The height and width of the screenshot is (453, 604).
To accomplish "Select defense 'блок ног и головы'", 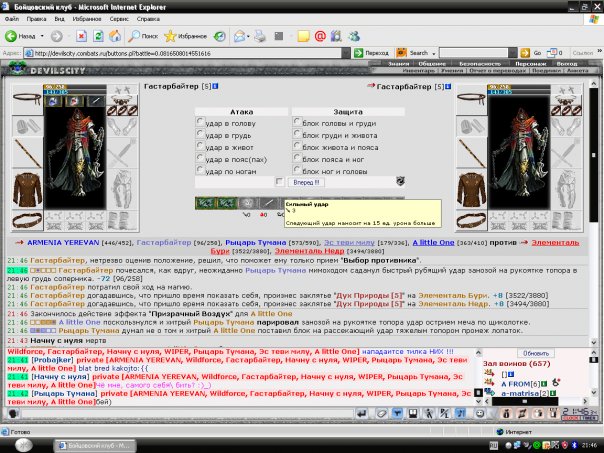I will (297, 169).
